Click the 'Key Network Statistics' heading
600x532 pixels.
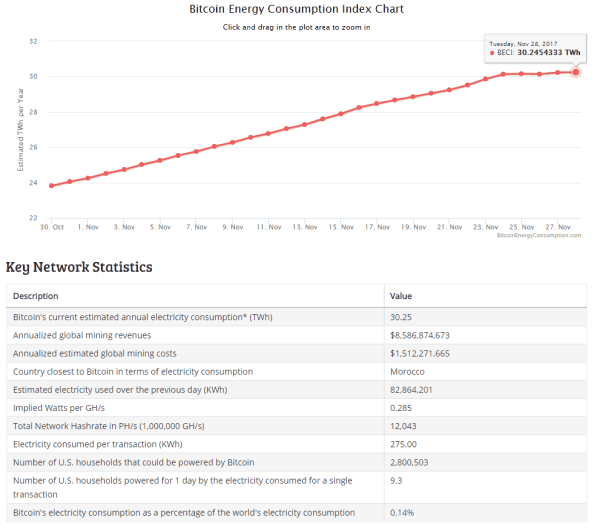tap(79, 267)
